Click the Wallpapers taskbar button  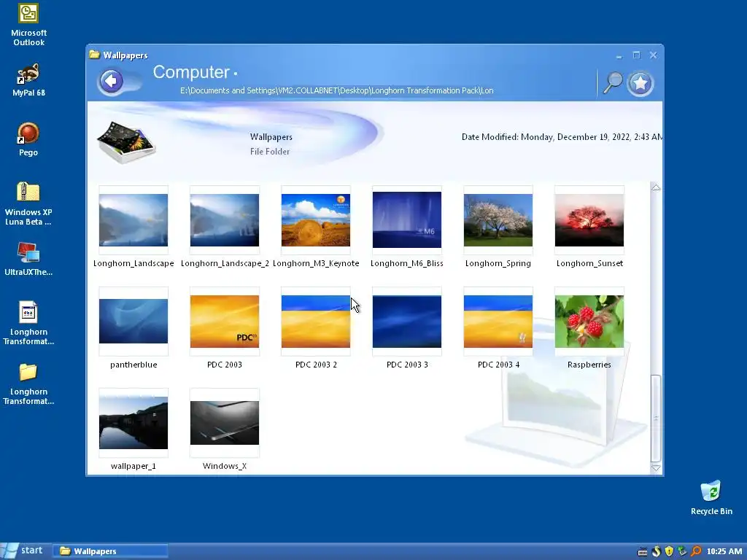[x=110, y=551]
